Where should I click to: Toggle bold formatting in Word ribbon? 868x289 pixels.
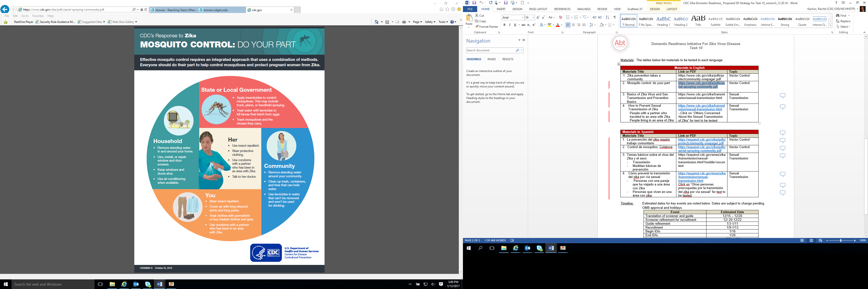point(504,25)
